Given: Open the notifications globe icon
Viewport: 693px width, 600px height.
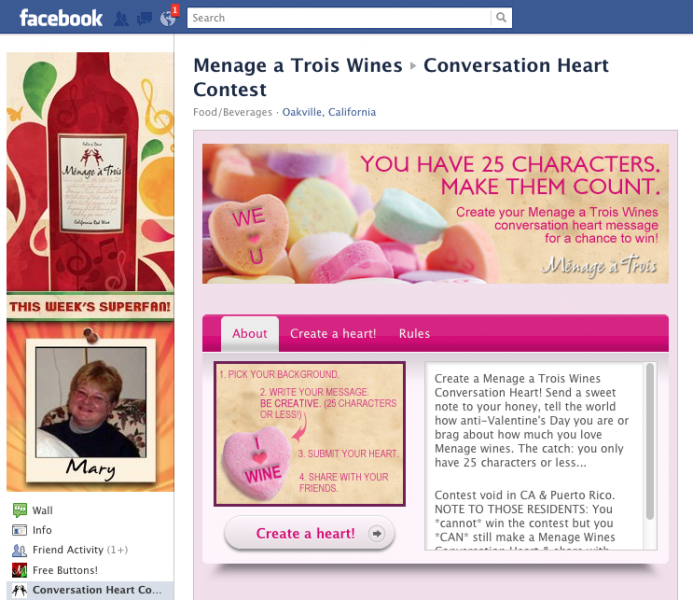Looking at the screenshot, I should [168, 18].
